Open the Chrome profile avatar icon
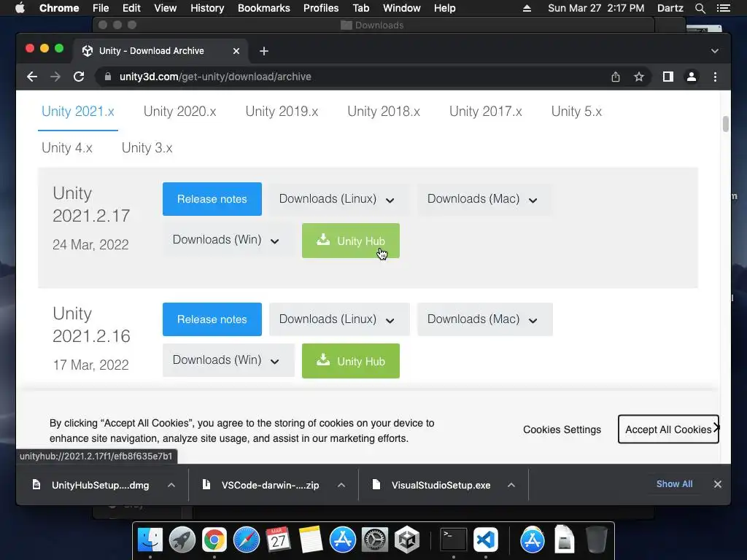 692,77
